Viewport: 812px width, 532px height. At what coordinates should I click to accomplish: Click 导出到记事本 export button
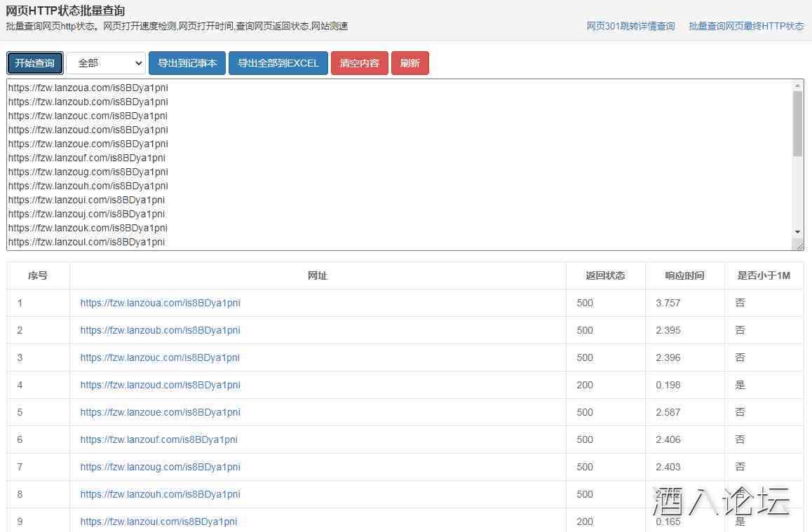point(187,63)
